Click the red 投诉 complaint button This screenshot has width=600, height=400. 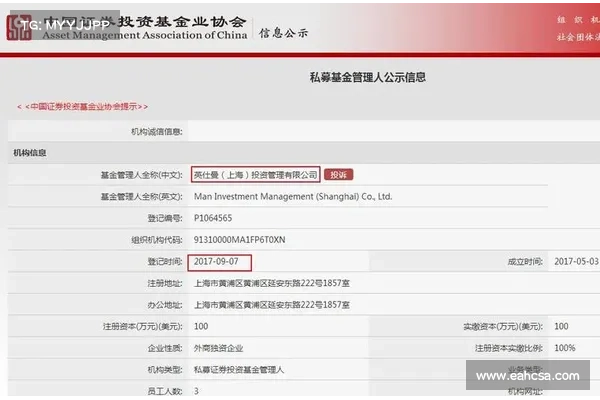coord(338,175)
